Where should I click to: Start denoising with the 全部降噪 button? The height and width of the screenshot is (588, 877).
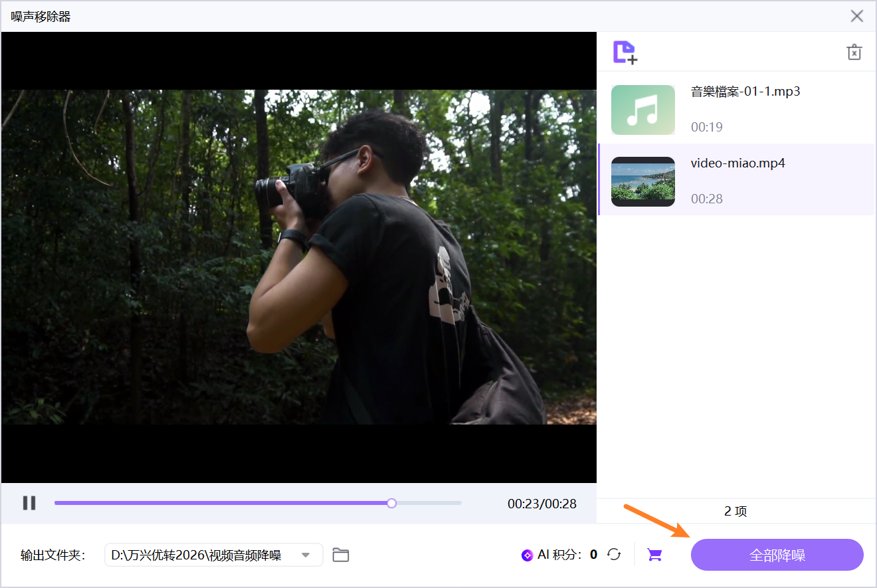click(x=777, y=555)
